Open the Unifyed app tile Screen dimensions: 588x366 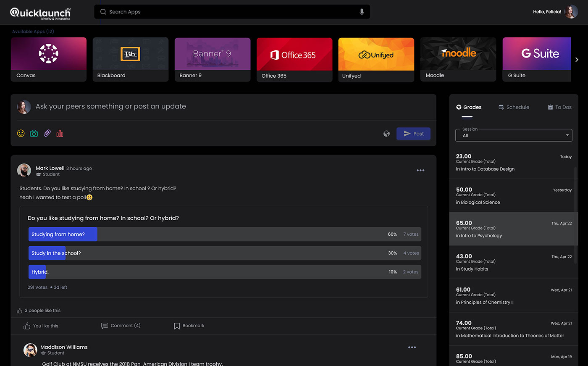[376, 60]
